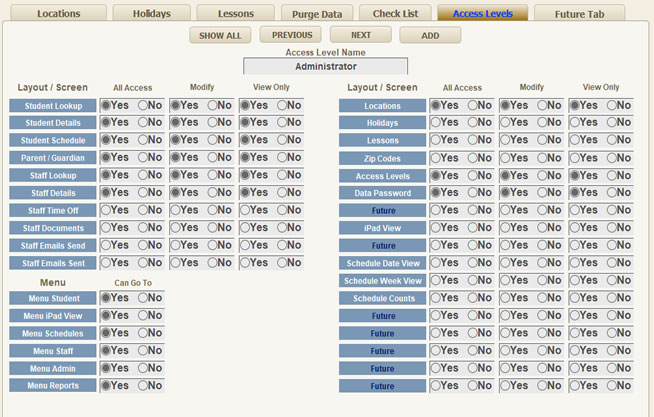Open the Future Tab tab

click(x=579, y=14)
